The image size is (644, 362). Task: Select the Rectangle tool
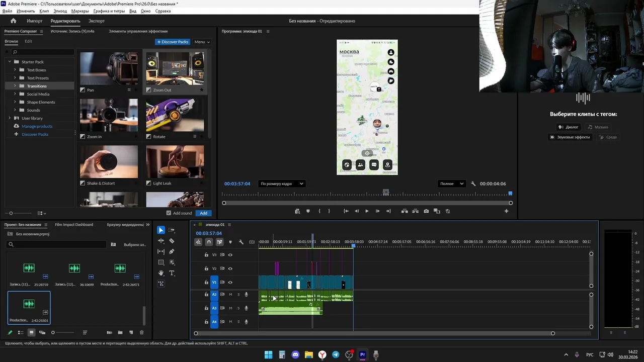tap(161, 262)
